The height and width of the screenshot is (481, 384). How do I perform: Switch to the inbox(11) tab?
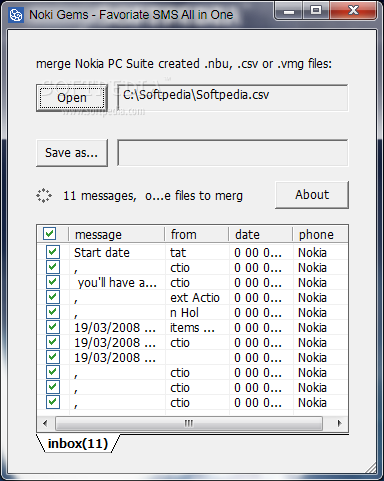pos(78,444)
